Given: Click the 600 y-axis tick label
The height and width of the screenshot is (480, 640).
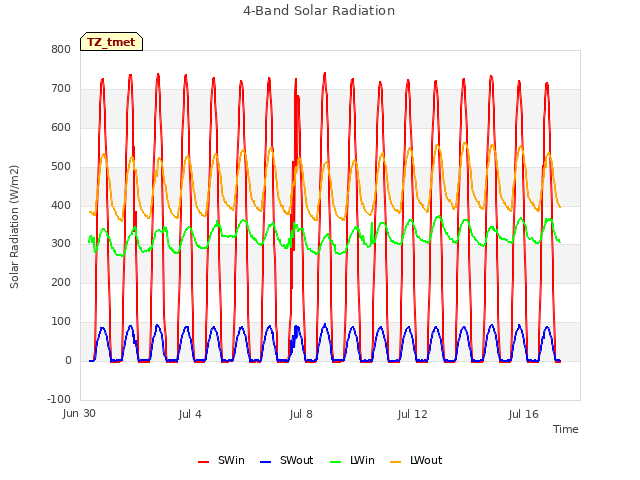Looking at the screenshot, I should click(61, 127).
